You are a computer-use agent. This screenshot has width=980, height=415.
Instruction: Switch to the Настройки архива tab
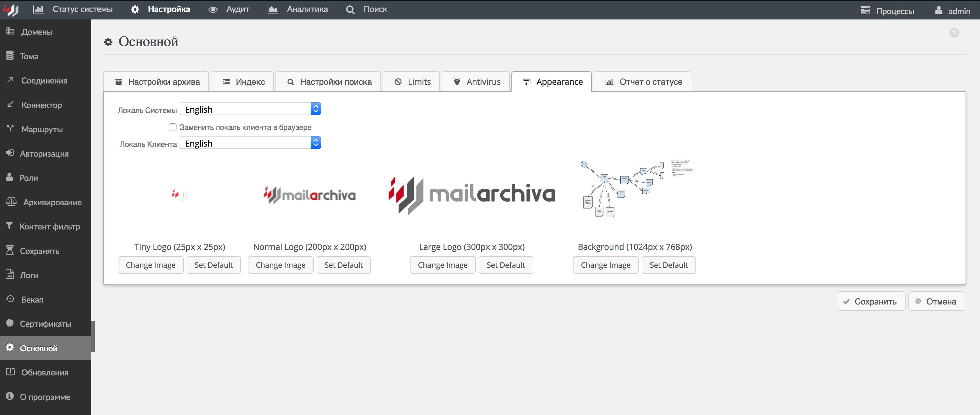tap(156, 82)
